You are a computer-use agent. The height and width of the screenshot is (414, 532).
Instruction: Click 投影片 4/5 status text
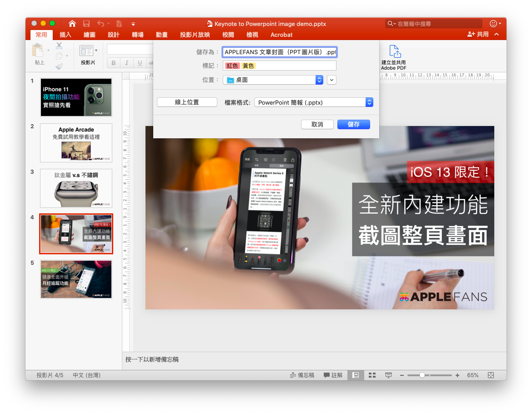[x=50, y=375]
